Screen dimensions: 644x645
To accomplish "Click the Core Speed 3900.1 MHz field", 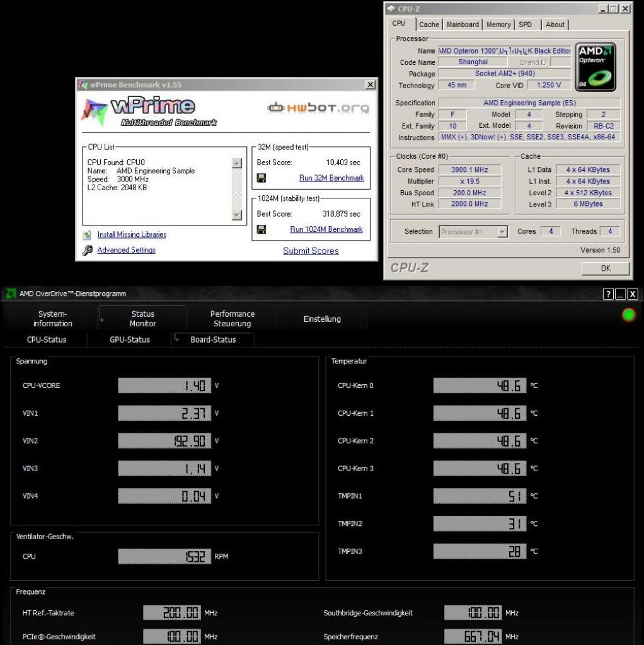I will pyautogui.click(x=469, y=169).
